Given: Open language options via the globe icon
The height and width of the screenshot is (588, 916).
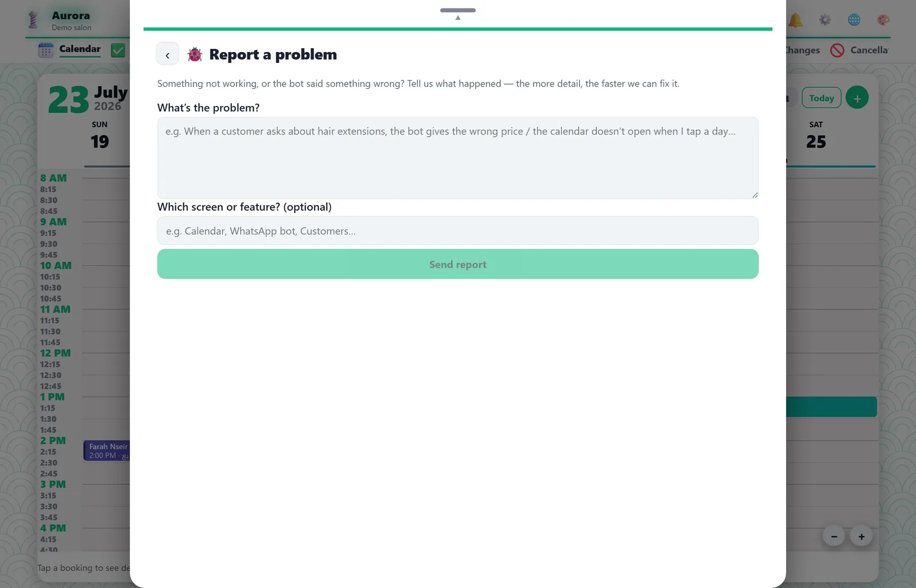Looking at the screenshot, I should click(854, 20).
